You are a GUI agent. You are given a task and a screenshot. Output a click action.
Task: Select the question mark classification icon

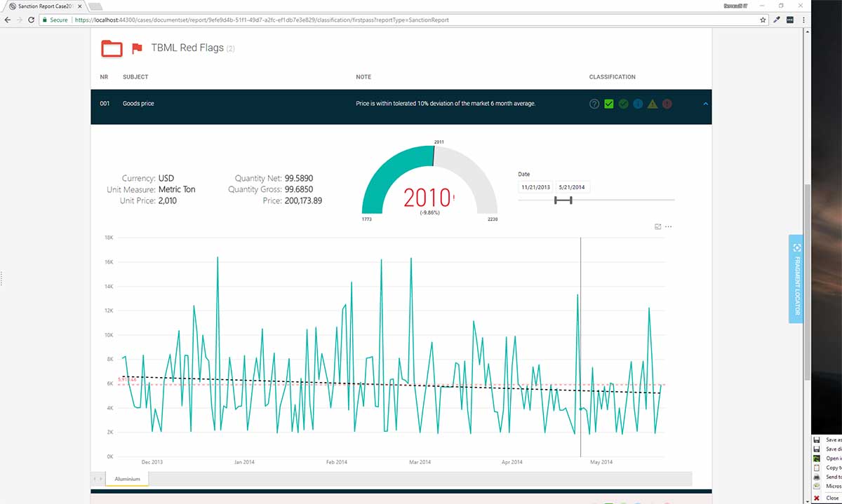coord(594,104)
